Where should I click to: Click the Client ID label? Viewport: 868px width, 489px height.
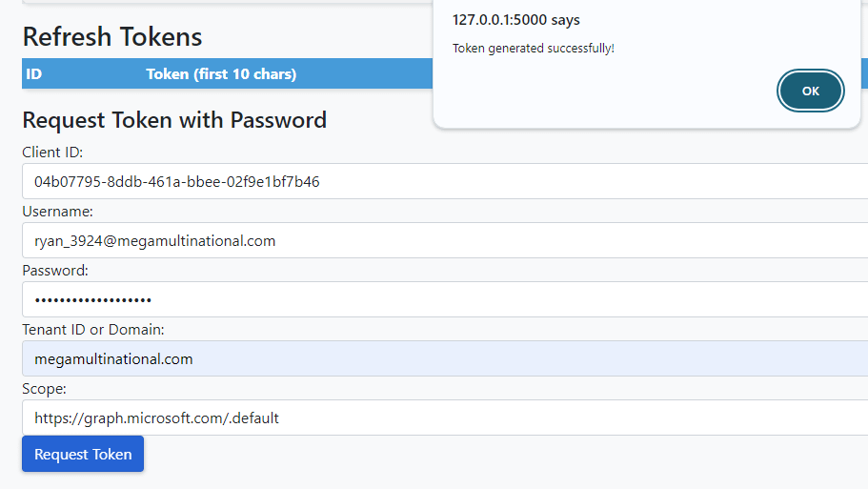[x=52, y=153]
